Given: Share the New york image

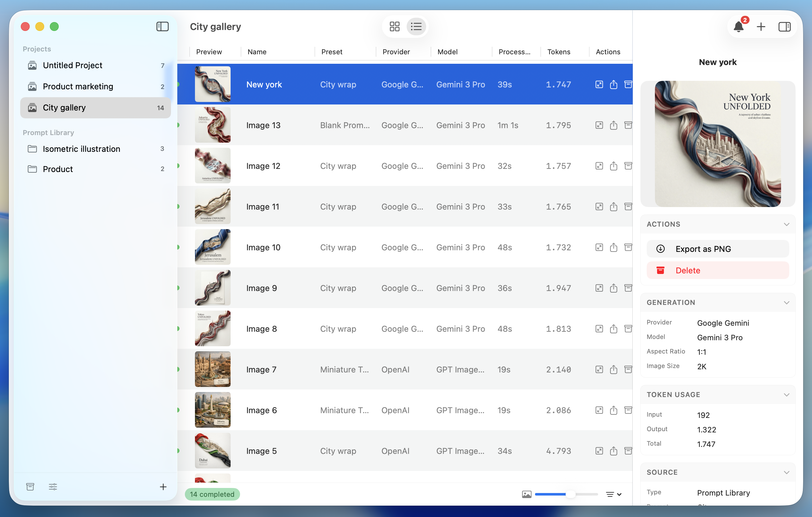Looking at the screenshot, I should [x=613, y=84].
